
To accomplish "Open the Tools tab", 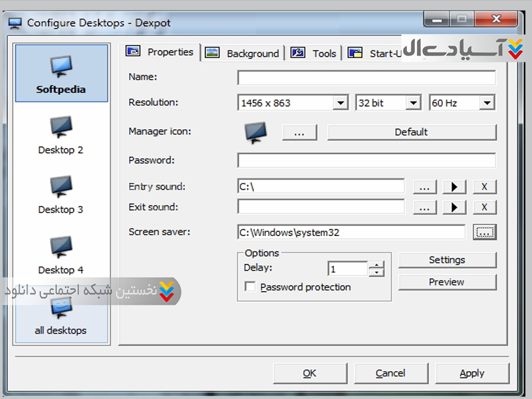I will [x=316, y=53].
